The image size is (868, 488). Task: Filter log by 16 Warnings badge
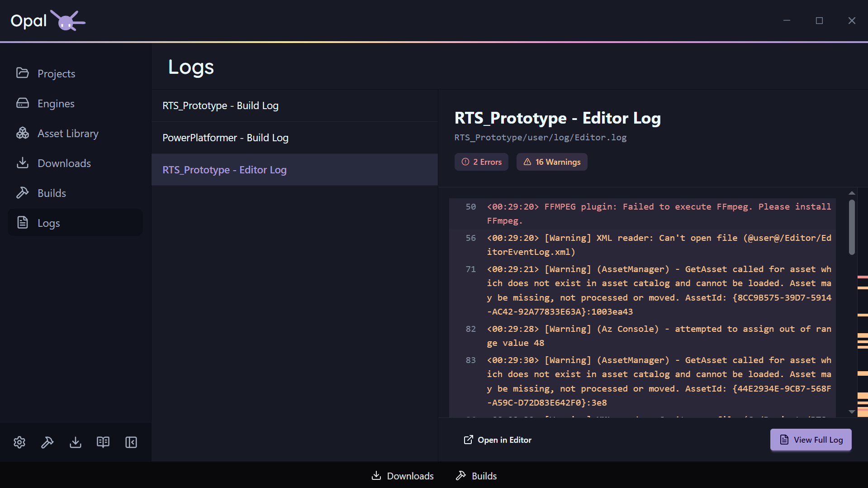click(552, 162)
